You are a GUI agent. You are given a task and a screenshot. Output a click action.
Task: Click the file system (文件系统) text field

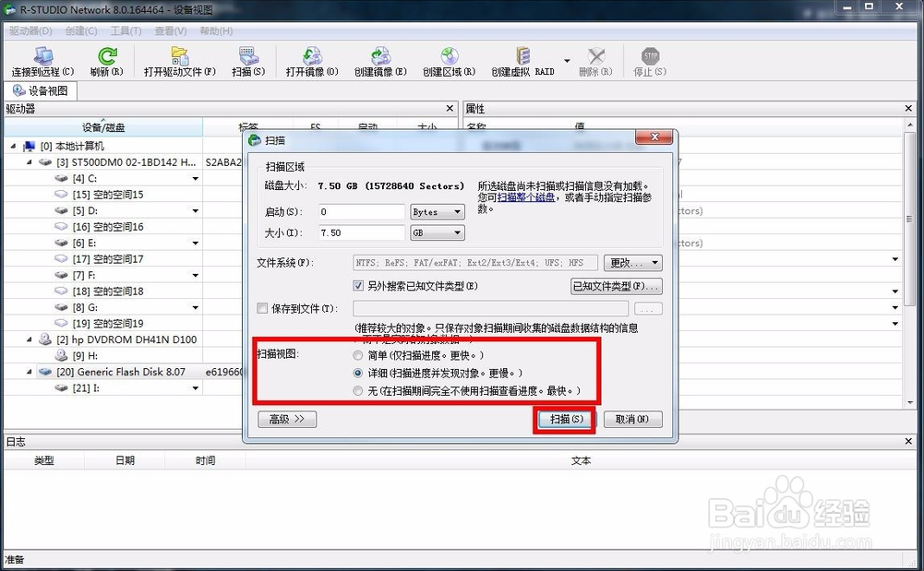click(475, 263)
